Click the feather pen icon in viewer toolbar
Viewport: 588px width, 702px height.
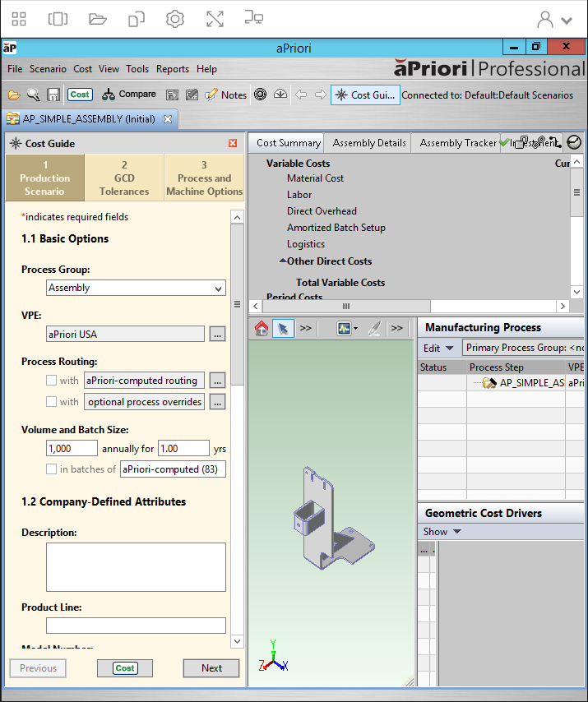(x=374, y=329)
